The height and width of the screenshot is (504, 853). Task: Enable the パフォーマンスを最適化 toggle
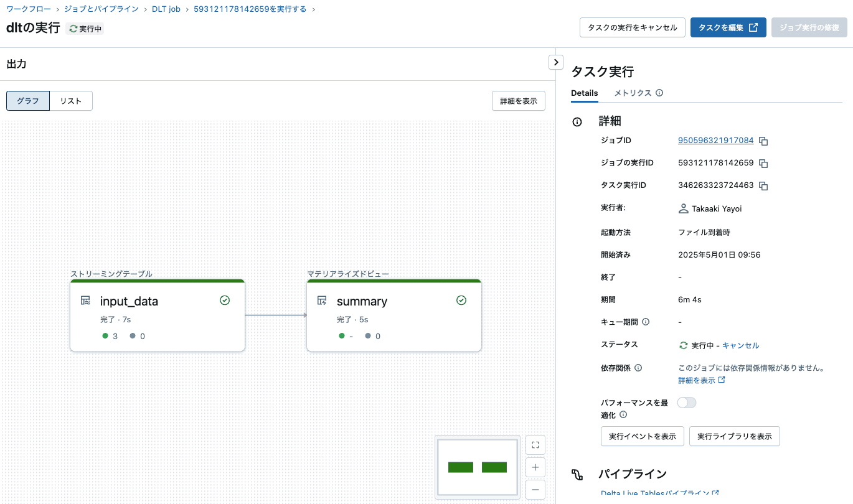pos(686,403)
